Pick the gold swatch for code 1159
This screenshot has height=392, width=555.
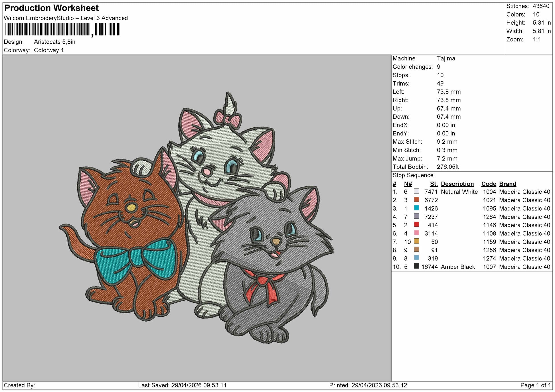[x=417, y=241]
